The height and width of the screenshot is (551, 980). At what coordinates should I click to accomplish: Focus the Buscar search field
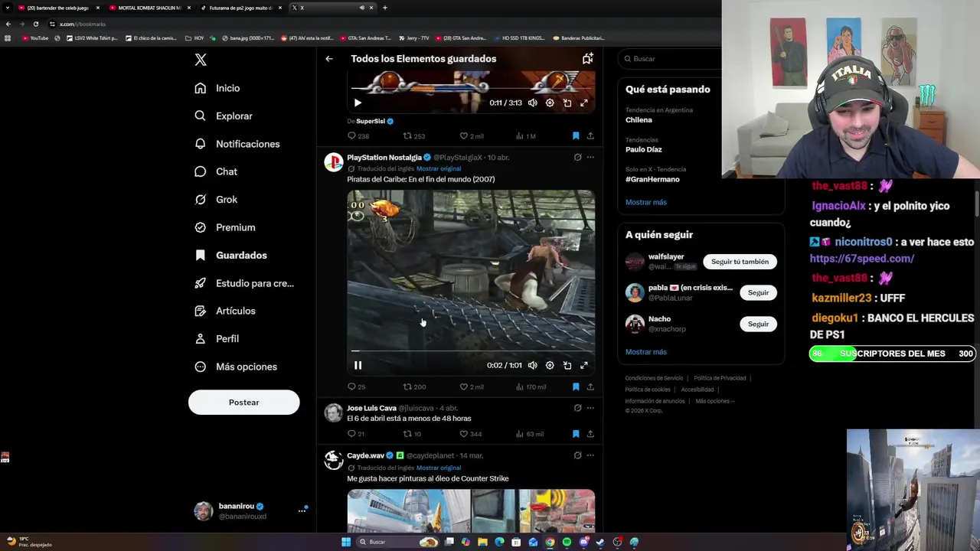[x=670, y=59]
